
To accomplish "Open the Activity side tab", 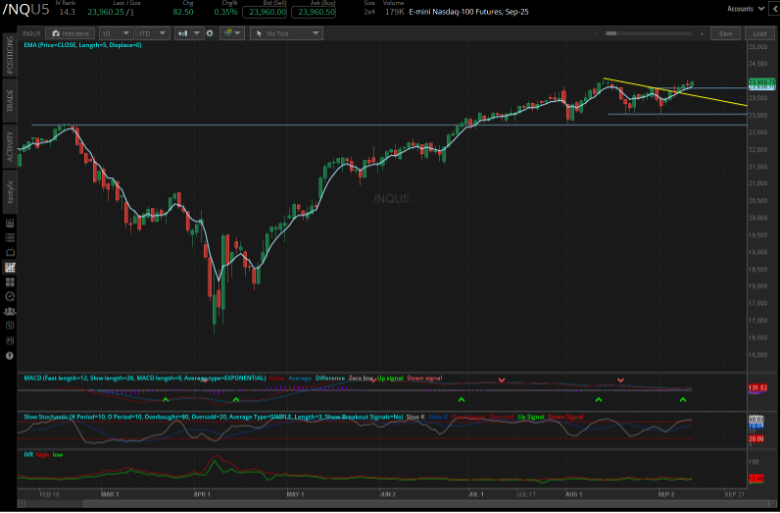I will [x=10, y=146].
